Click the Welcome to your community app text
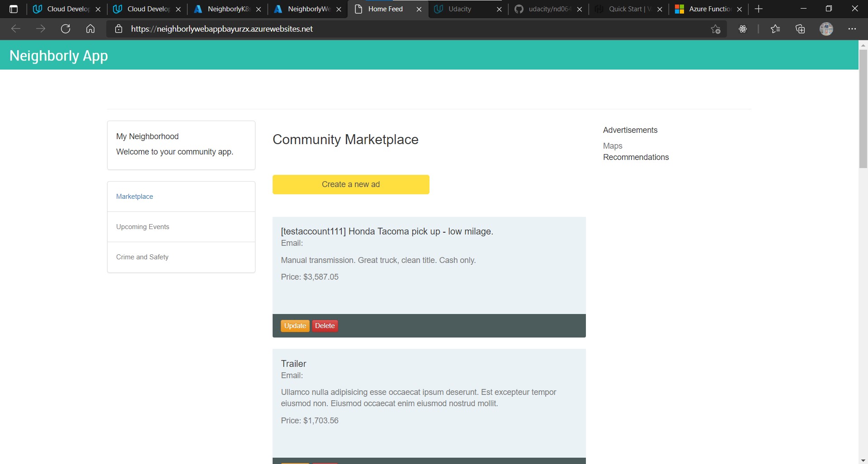 pos(175,152)
